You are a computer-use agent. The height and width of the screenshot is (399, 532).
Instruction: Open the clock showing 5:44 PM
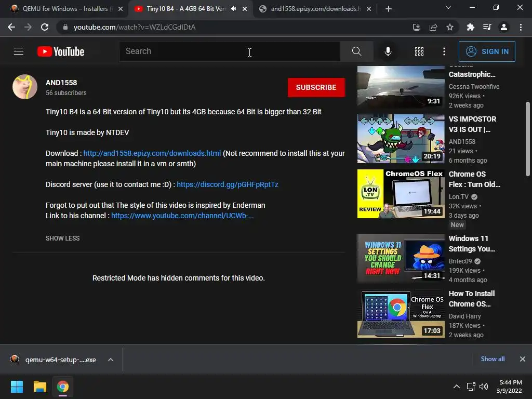coord(509,387)
